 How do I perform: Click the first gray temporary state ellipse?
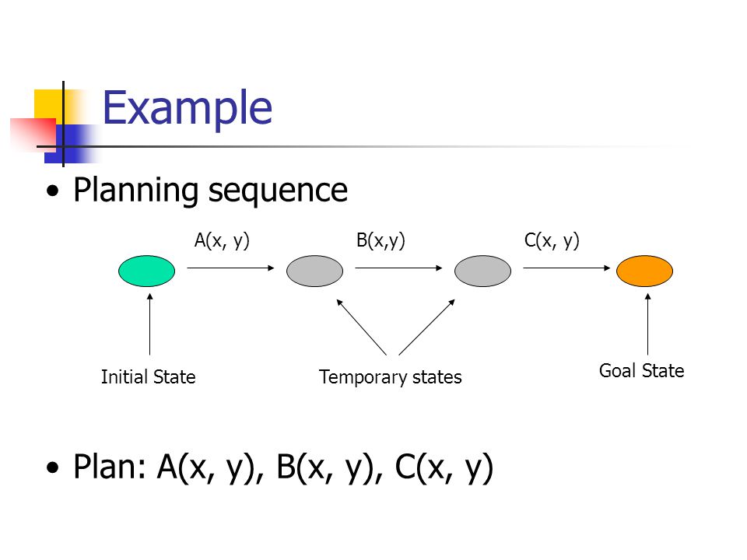(314, 271)
